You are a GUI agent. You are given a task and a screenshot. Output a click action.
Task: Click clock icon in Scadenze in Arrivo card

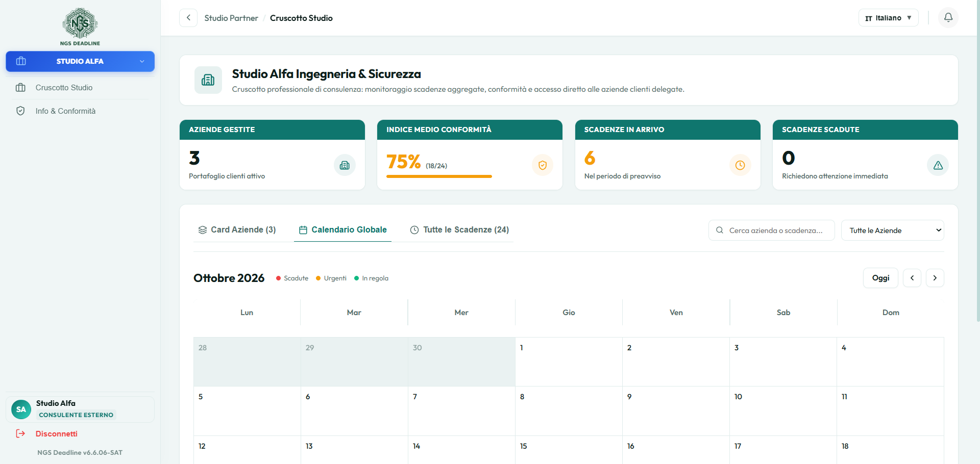click(740, 165)
